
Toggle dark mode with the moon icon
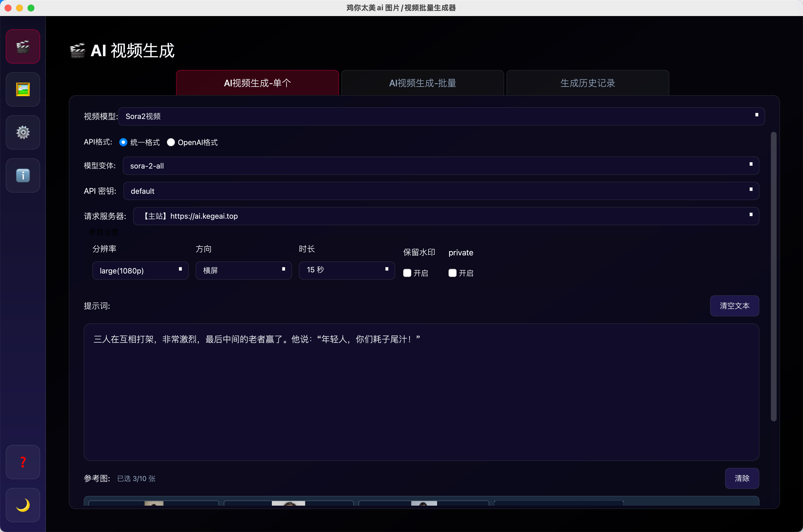tap(23, 505)
